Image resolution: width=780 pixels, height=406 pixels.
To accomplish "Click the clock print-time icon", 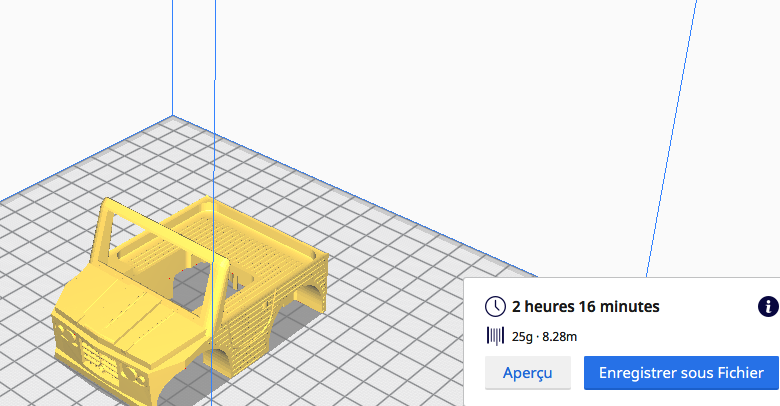I will coord(495,306).
